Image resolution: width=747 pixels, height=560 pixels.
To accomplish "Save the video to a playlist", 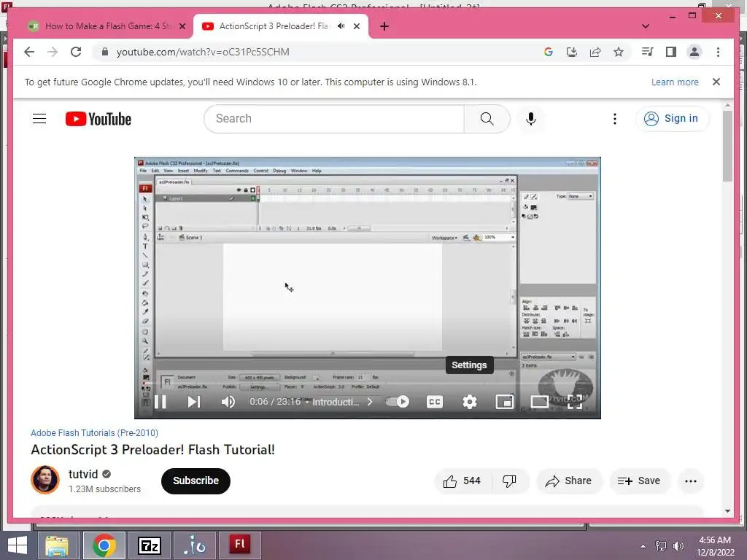I will coord(639,481).
